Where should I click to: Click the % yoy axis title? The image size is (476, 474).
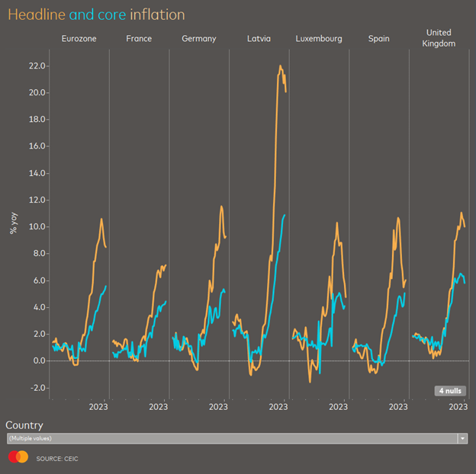coord(14,223)
